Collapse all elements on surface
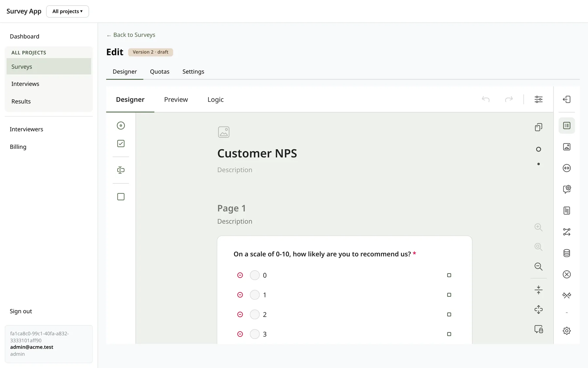The width and height of the screenshot is (588, 368). pyautogui.click(x=539, y=290)
